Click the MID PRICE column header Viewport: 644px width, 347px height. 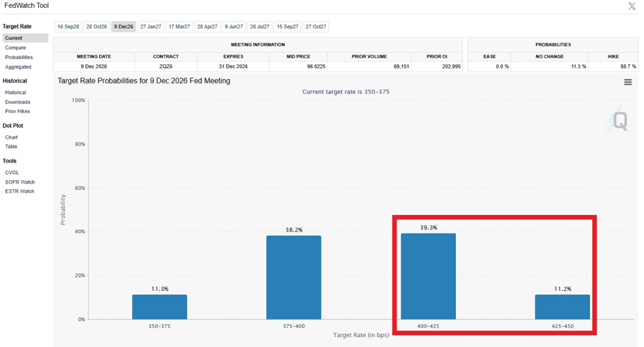298,57
